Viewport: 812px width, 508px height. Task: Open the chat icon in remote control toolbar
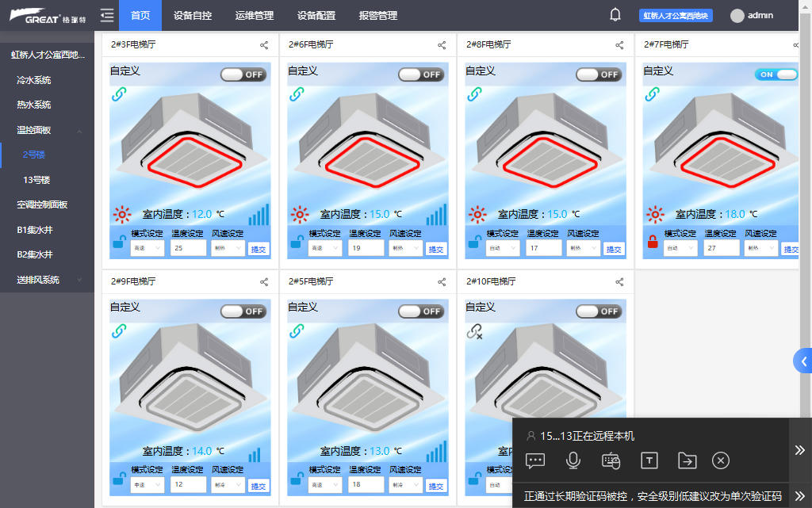tap(535, 460)
